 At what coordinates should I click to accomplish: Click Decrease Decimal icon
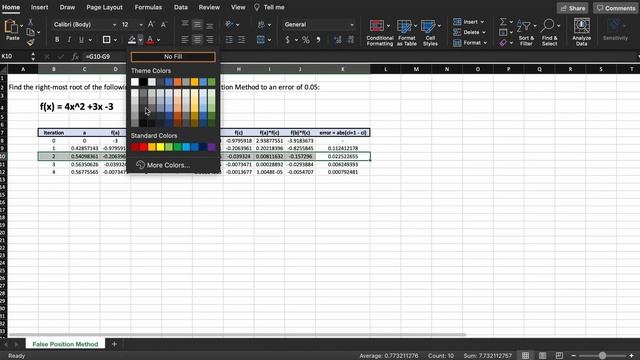tap(351, 40)
